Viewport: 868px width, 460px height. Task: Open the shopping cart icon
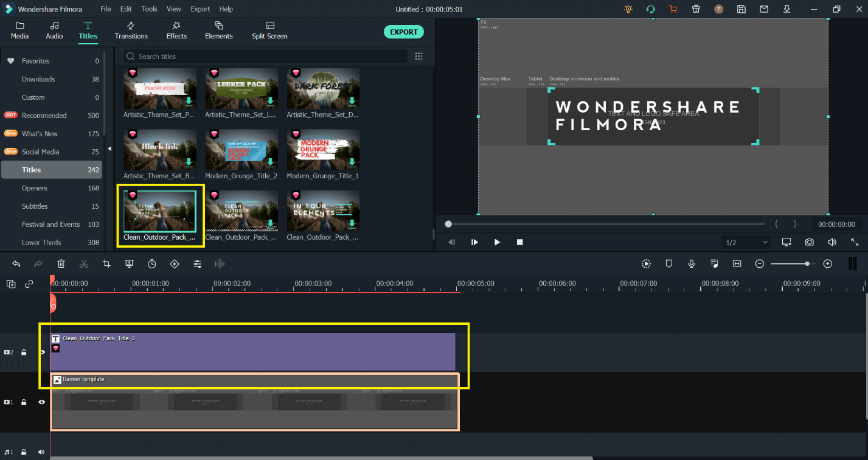673,9
